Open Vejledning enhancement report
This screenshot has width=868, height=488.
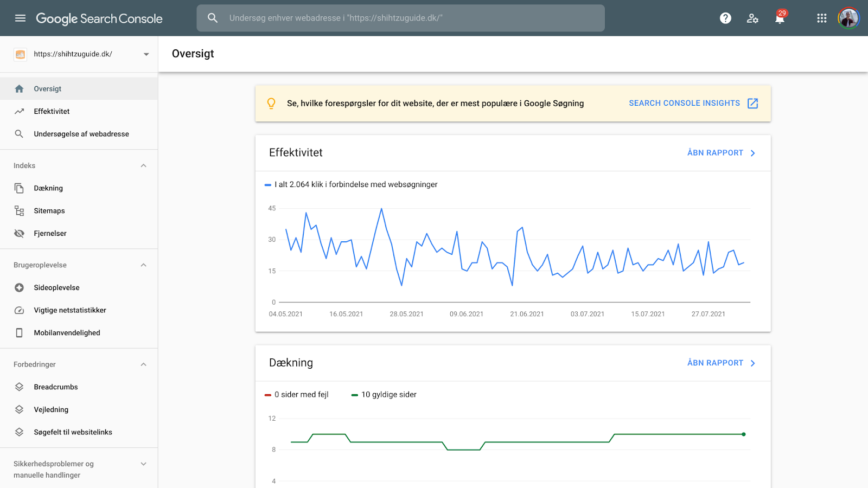(79, 410)
